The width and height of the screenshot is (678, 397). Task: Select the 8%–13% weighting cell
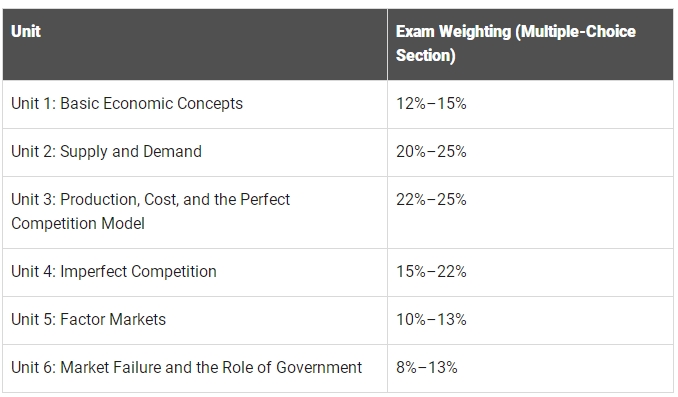530,368
